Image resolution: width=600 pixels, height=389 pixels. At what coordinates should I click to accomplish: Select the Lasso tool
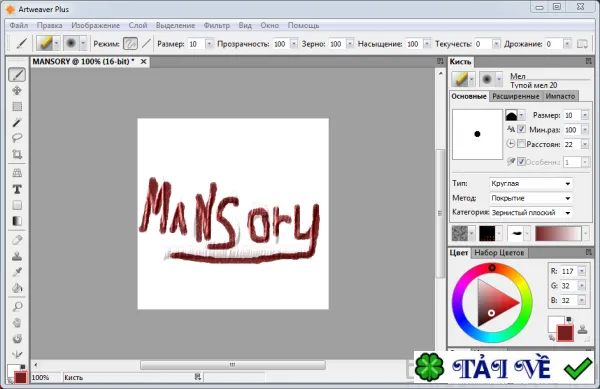click(x=17, y=138)
